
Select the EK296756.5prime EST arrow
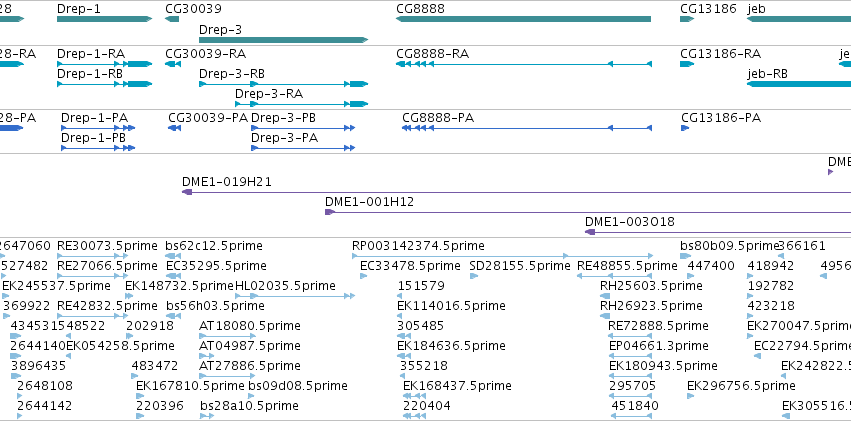click(x=690, y=396)
